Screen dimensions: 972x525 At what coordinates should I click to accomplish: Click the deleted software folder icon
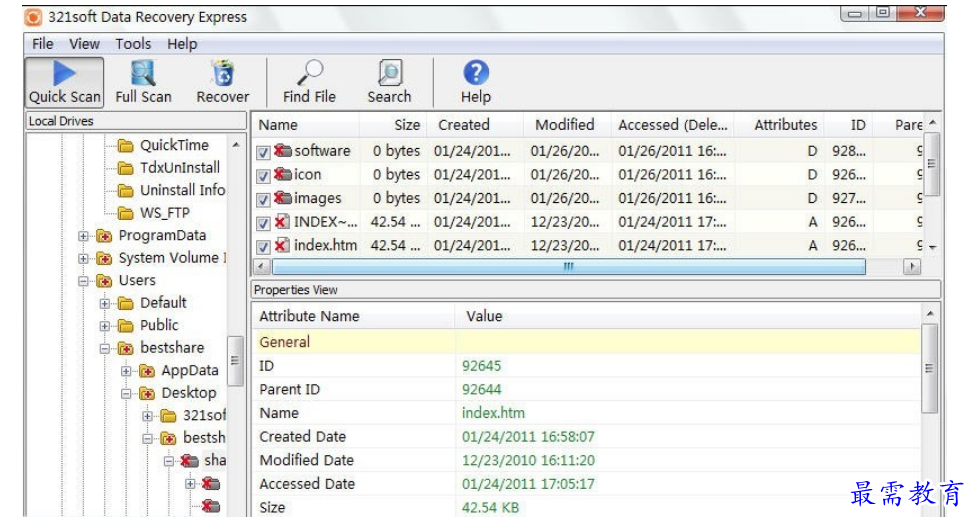283,151
